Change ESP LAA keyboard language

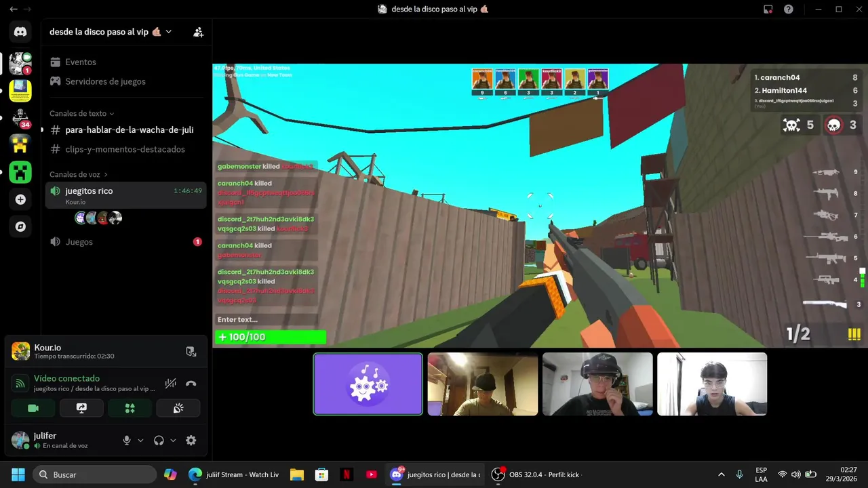[762, 474]
